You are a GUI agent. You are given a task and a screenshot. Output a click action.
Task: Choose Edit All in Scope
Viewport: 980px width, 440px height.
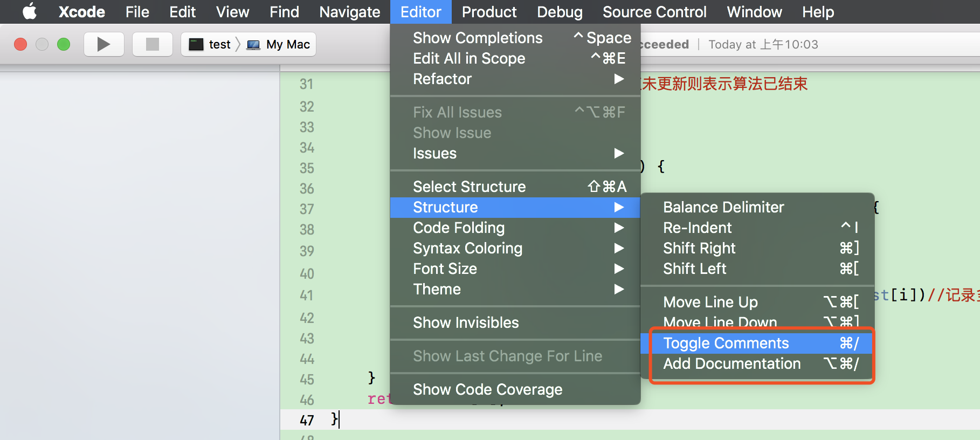point(515,58)
